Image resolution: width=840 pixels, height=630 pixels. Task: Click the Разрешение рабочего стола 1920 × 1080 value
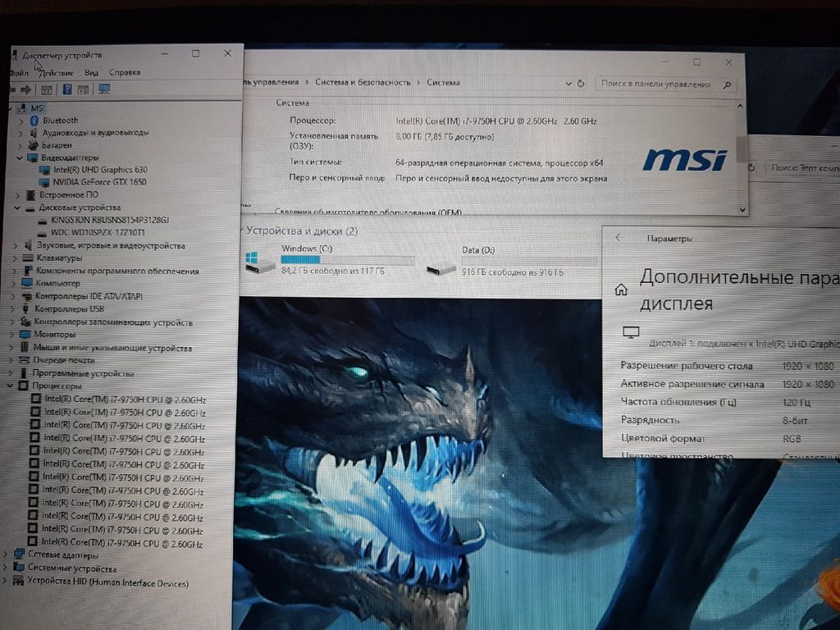pyautogui.click(x=808, y=367)
